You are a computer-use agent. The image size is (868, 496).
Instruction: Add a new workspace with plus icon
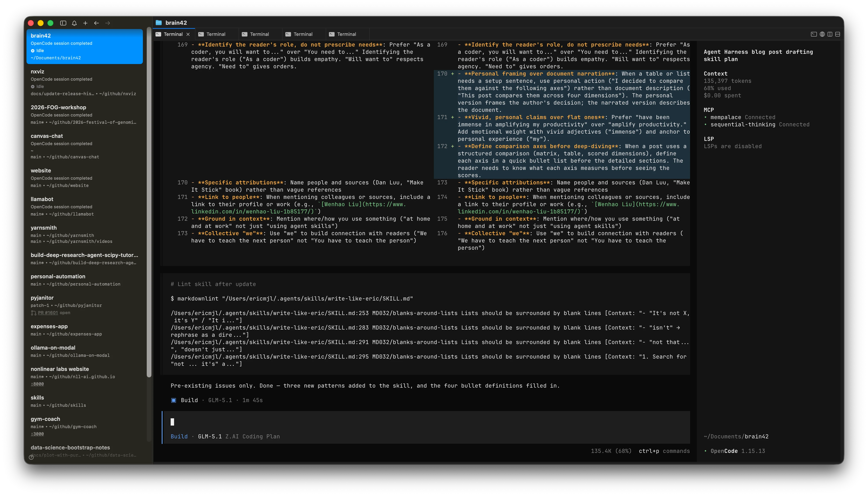(85, 23)
